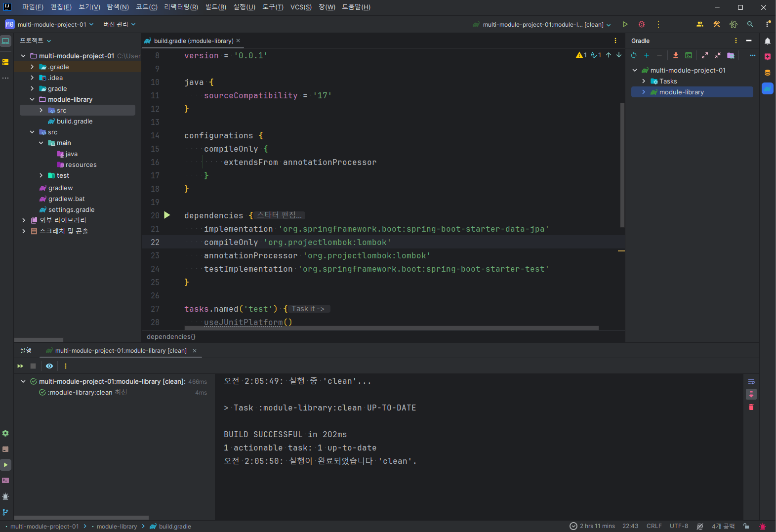Toggle scroll-to-end in the run console
This screenshot has height=532, width=776.
(x=751, y=394)
